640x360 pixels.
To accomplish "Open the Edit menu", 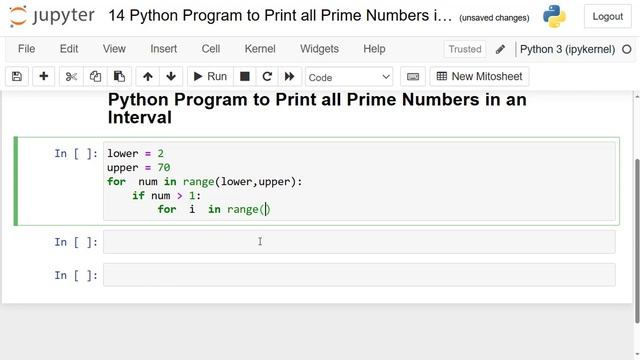I will (x=69, y=49).
